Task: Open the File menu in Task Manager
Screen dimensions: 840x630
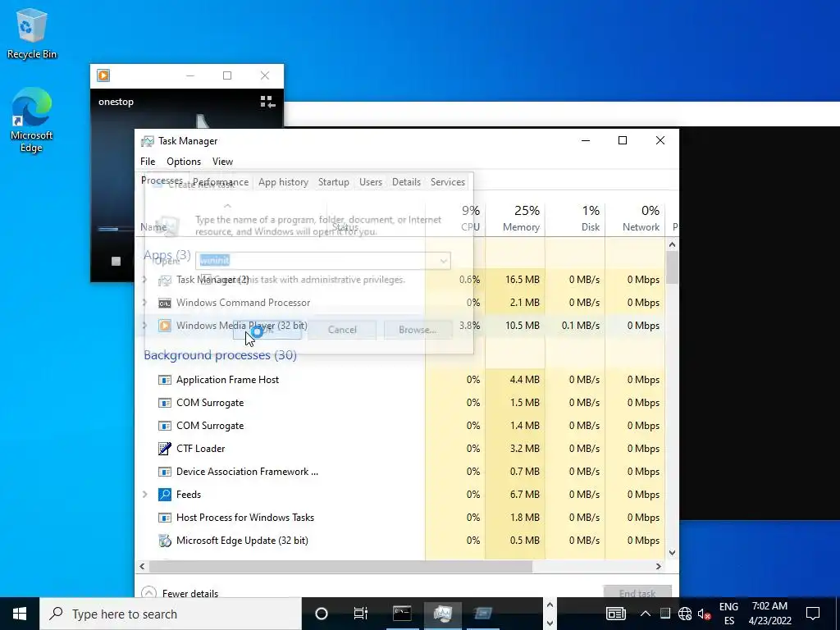Action: point(148,162)
